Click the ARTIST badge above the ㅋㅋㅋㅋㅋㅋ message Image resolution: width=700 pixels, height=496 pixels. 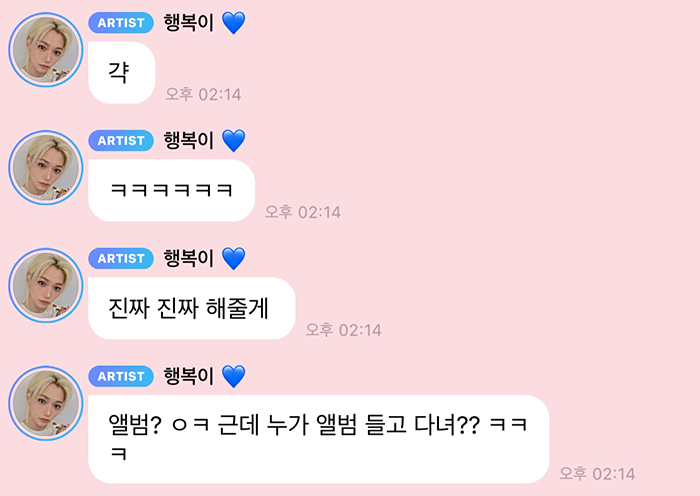coord(121,141)
